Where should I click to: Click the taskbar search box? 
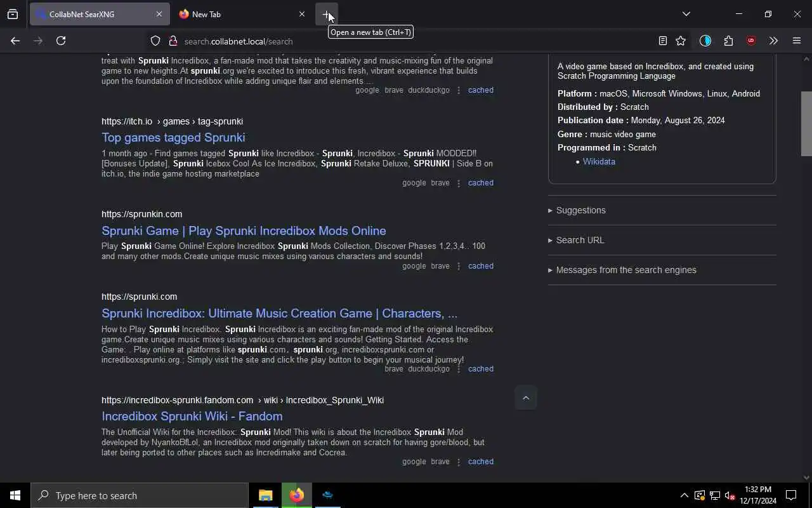tap(140, 495)
